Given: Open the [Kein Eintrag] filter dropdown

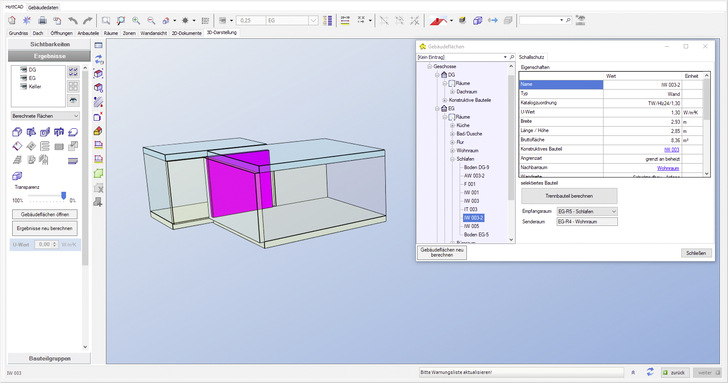Looking at the screenshot, I should [505, 57].
